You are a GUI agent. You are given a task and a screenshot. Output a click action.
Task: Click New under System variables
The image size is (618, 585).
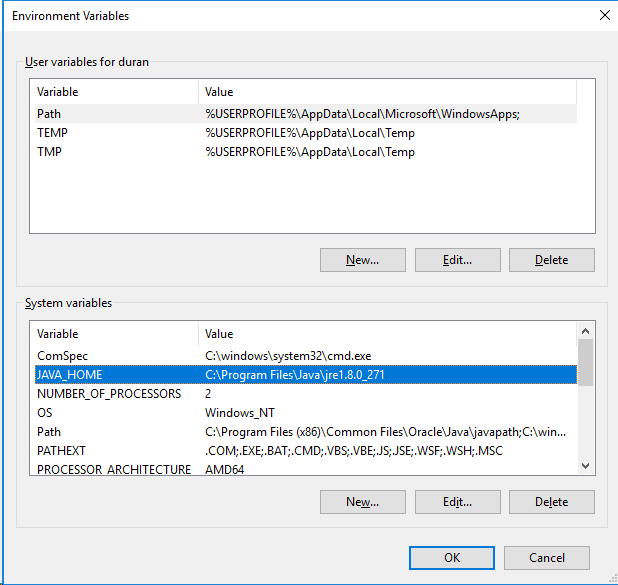point(363,502)
